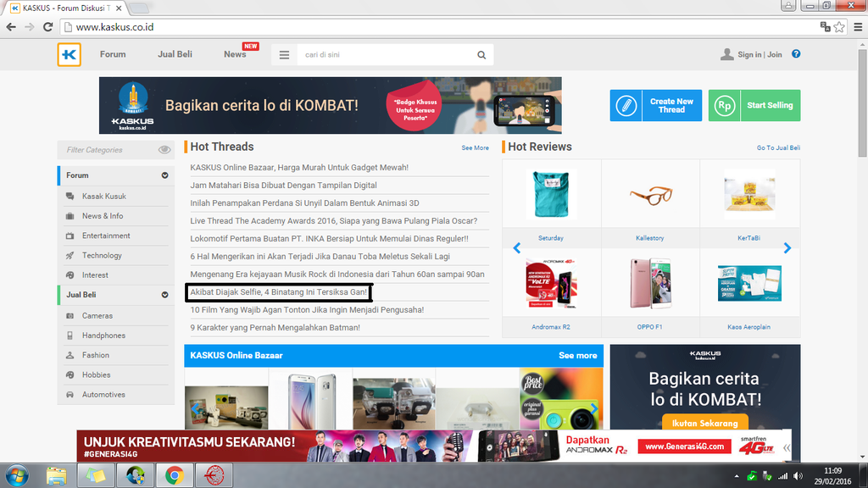Click Create New Thread button
Image resolution: width=868 pixels, height=488 pixels.
(656, 105)
